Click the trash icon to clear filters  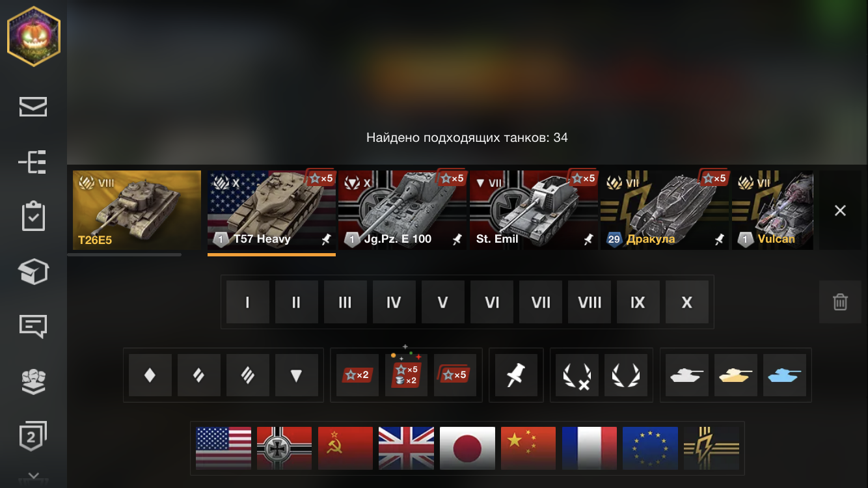click(840, 302)
